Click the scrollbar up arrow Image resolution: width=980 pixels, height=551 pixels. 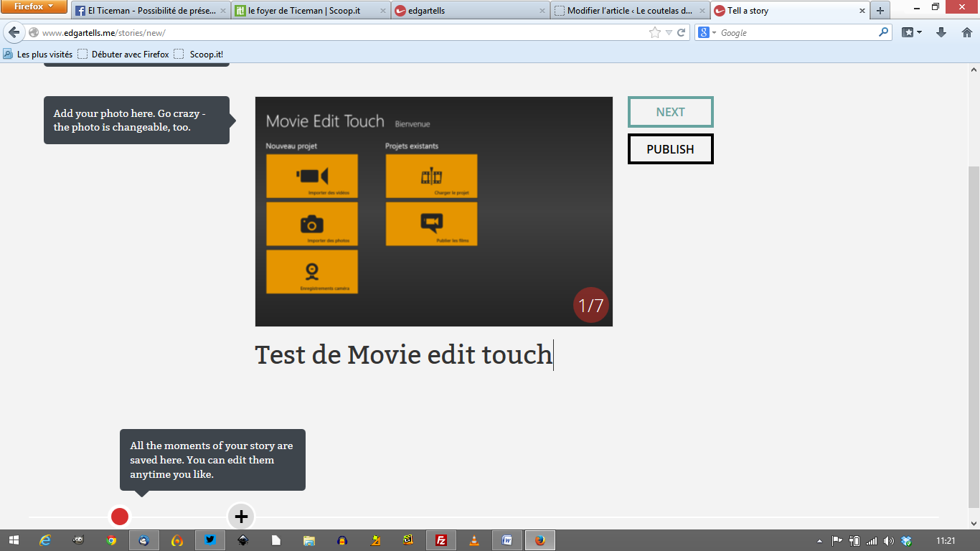tap(974, 70)
